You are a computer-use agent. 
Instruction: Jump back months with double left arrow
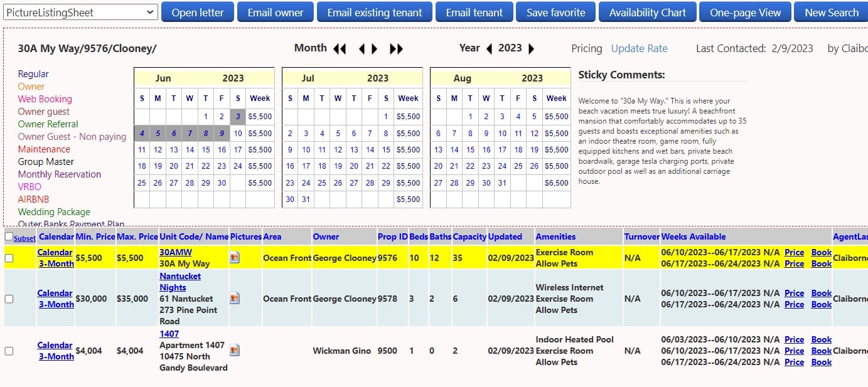(340, 49)
